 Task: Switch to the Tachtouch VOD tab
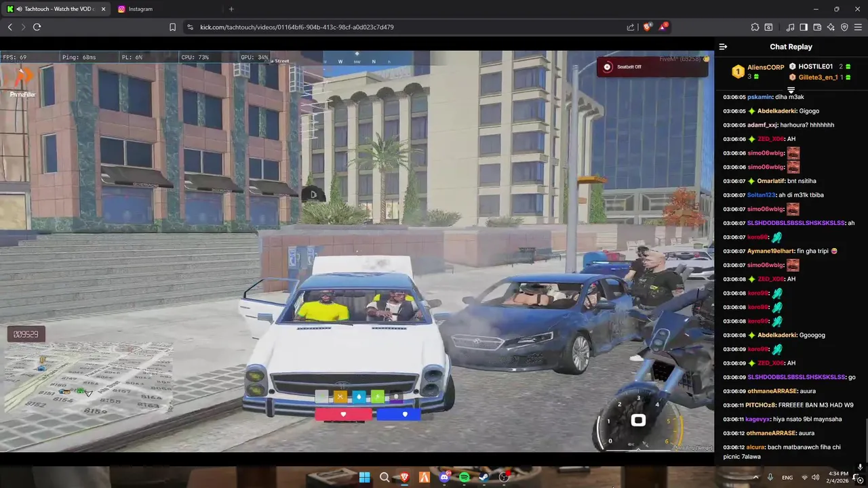pyautogui.click(x=54, y=9)
